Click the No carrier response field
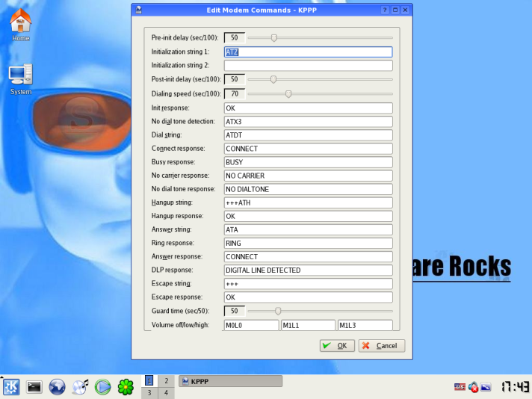Image resolution: width=532 pixels, height=399 pixels. tap(308, 176)
